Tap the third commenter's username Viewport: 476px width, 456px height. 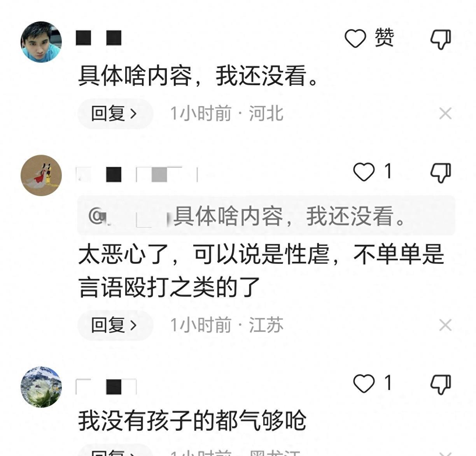(x=106, y=386)
